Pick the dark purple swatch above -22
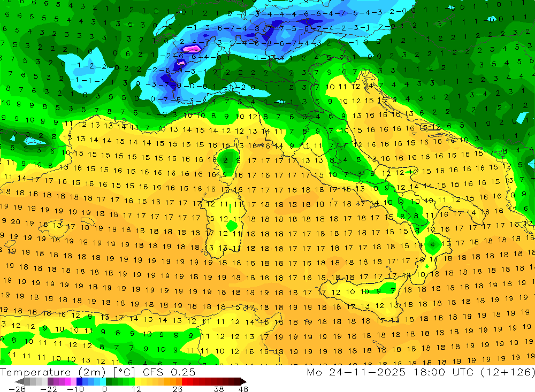This screenshot has height=392, width=535. [x=50, y=382]
